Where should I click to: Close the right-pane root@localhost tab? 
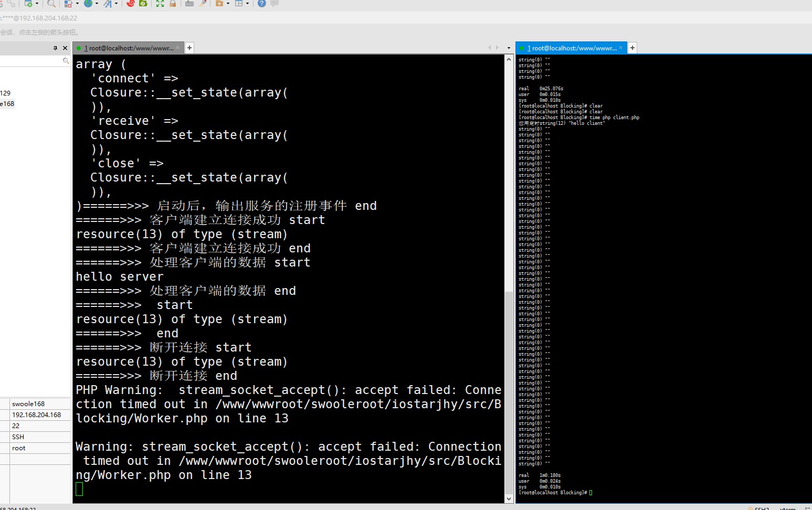pos(621,48)
